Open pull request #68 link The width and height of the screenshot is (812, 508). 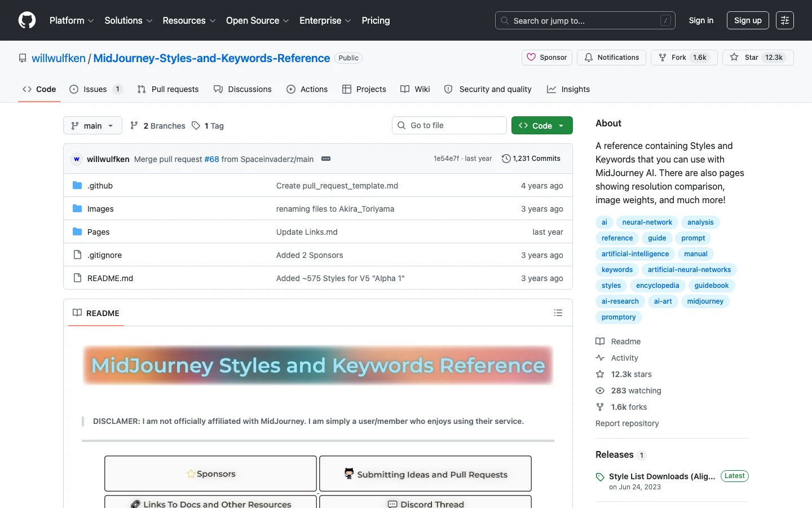coord(211,159)
